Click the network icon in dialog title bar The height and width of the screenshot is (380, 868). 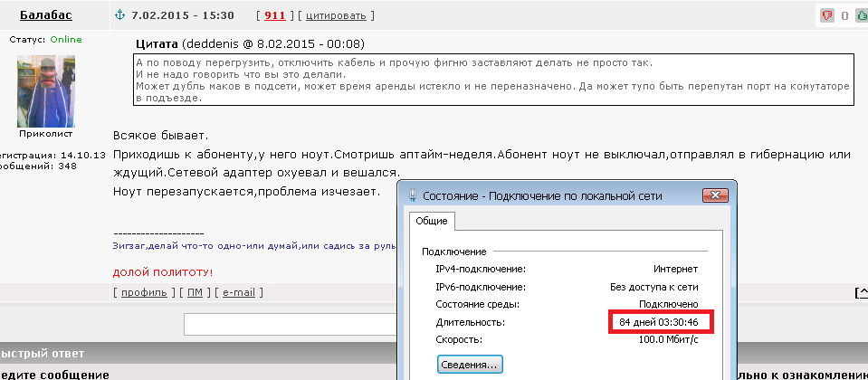[x=413, y=195]
